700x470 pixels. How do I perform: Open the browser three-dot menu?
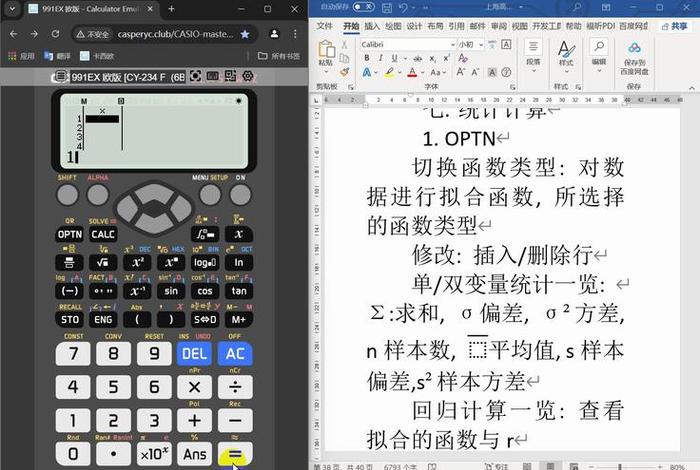pyautogui.click(x=295, y=34)
